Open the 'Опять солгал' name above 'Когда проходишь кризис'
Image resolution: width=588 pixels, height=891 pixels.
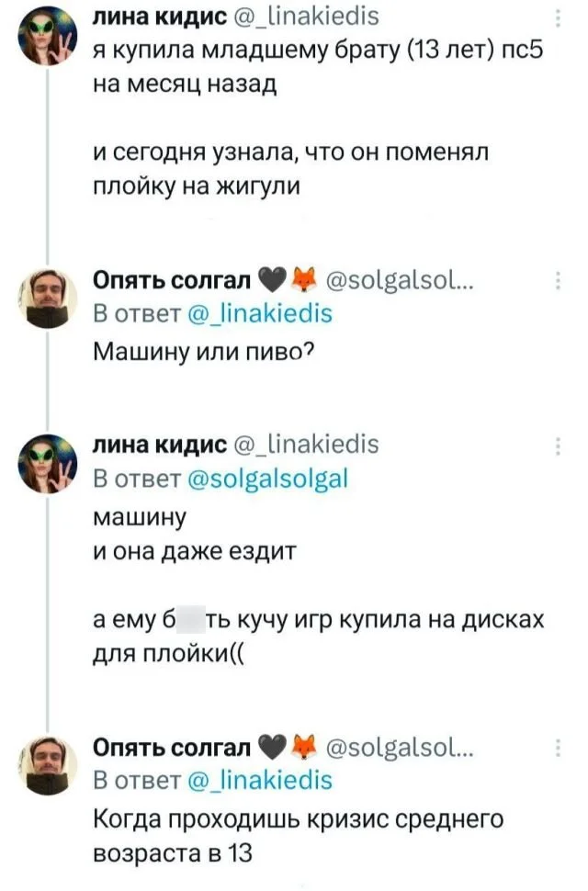click(x=170, y=750)
